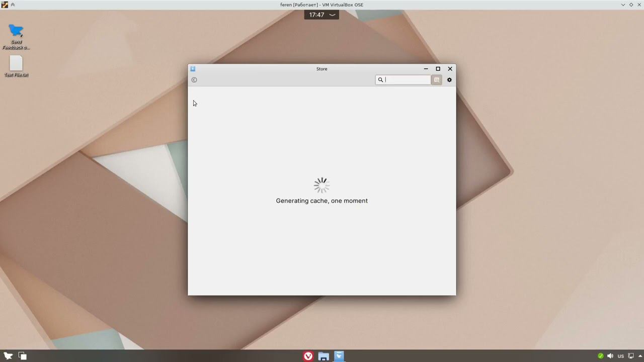Open the Store settings gear
The width and height of the screenshot is (644, 362).
[x=449, y=80]
